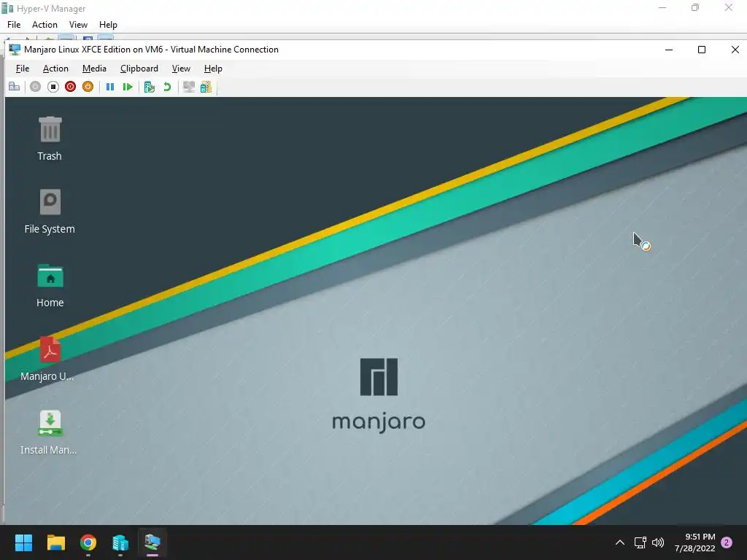Open the Hyper-V Manager Help menu

108,25
